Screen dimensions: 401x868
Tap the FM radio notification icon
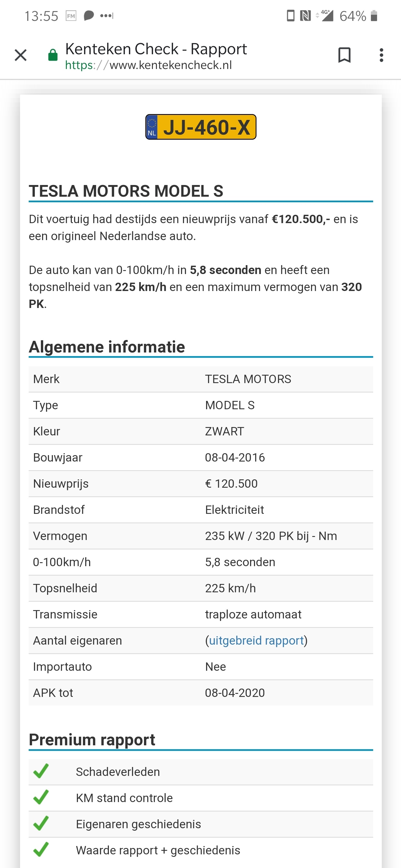71,16
